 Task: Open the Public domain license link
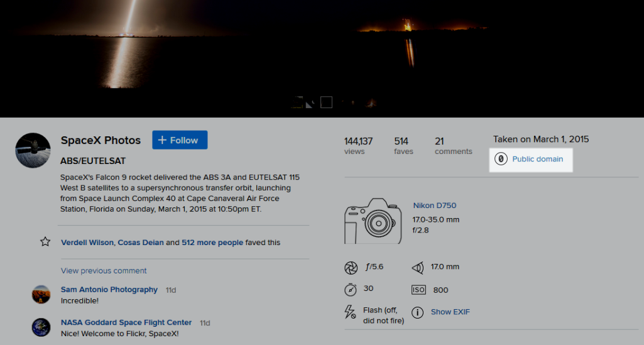coord(537,159)
